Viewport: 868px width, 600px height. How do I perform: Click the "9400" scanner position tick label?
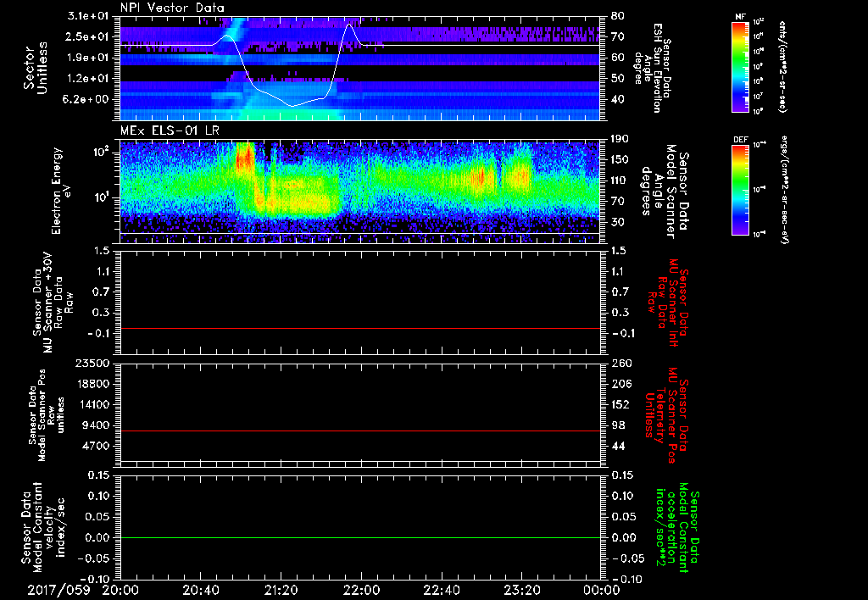(x=96, y=425)
